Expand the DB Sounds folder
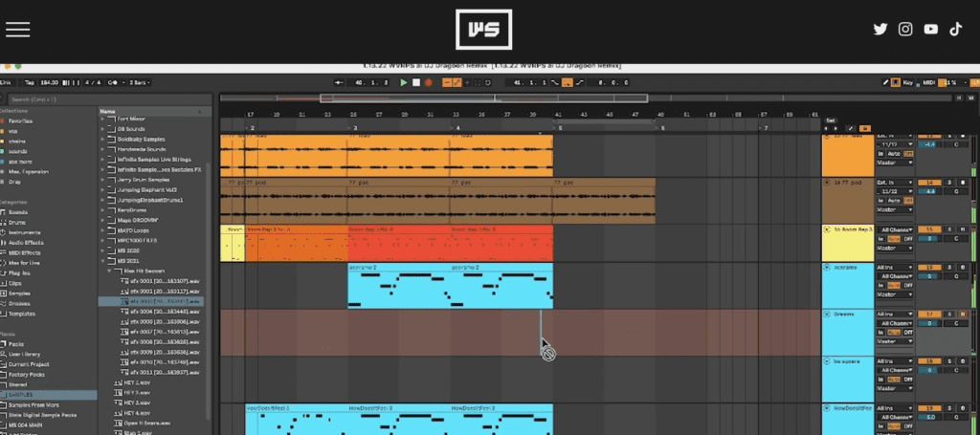The width and height of the screenshot is (980, 435). click(103, 128)
